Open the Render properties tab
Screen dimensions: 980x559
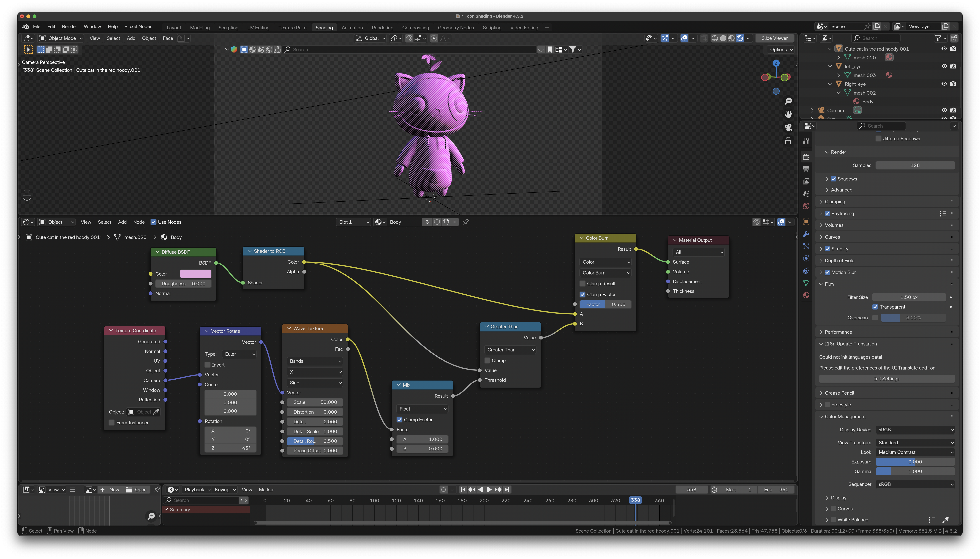click(806, 157)
